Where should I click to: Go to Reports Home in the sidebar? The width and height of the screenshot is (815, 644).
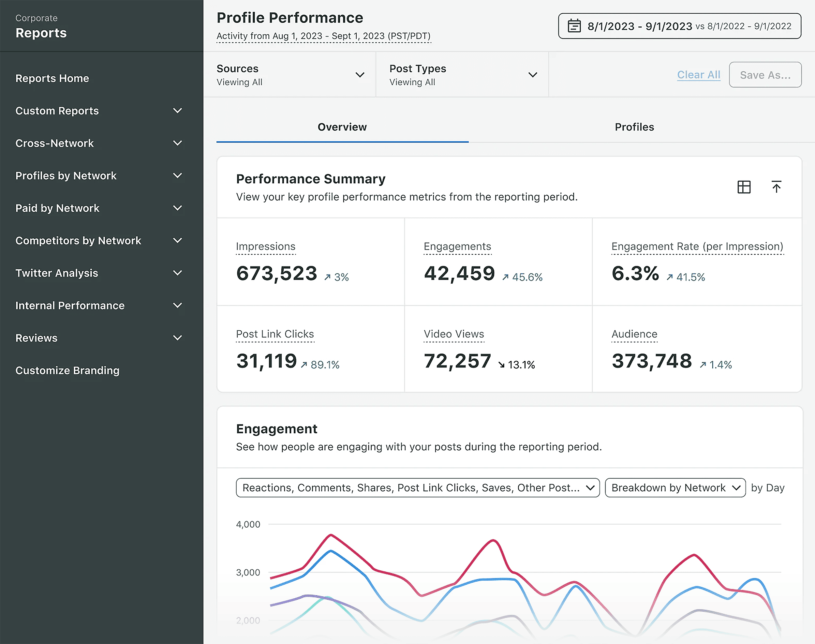(52, 78)
